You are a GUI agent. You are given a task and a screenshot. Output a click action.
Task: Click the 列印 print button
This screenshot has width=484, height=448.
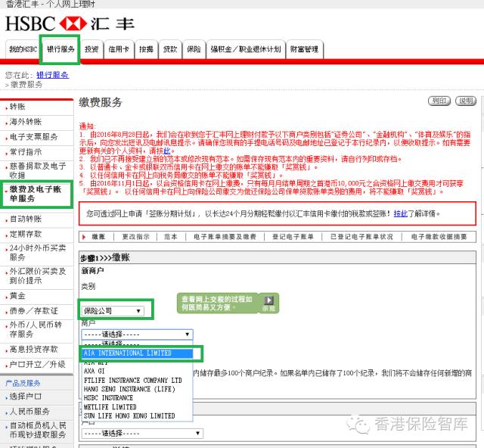[x=439, y=101]
